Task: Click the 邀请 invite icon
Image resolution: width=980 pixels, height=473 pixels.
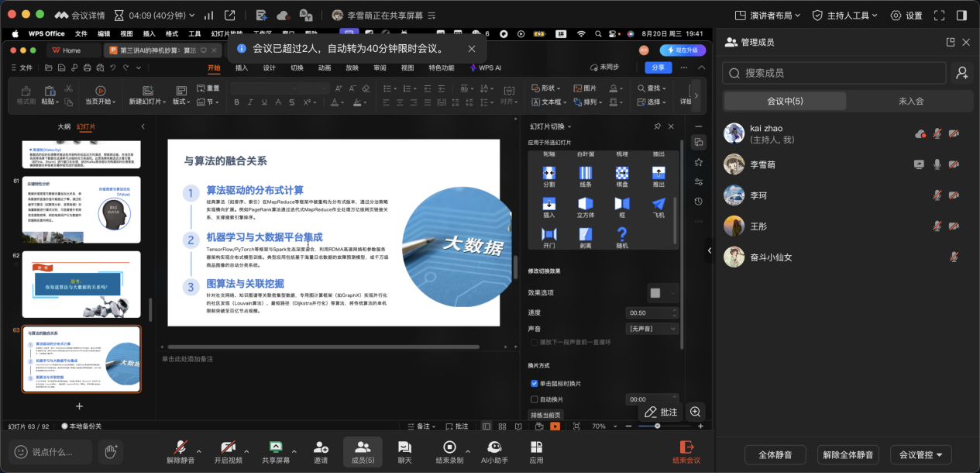Action: (x=321, y=447)
